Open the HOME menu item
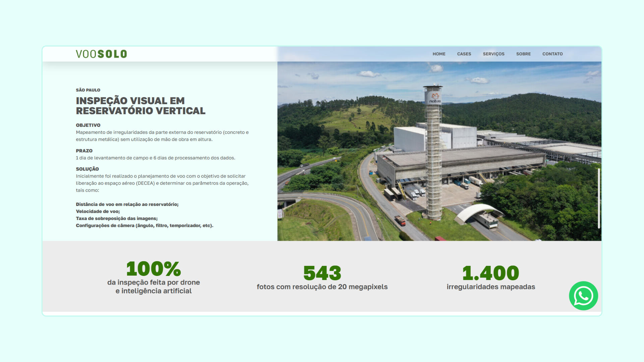 click(439, 54)
